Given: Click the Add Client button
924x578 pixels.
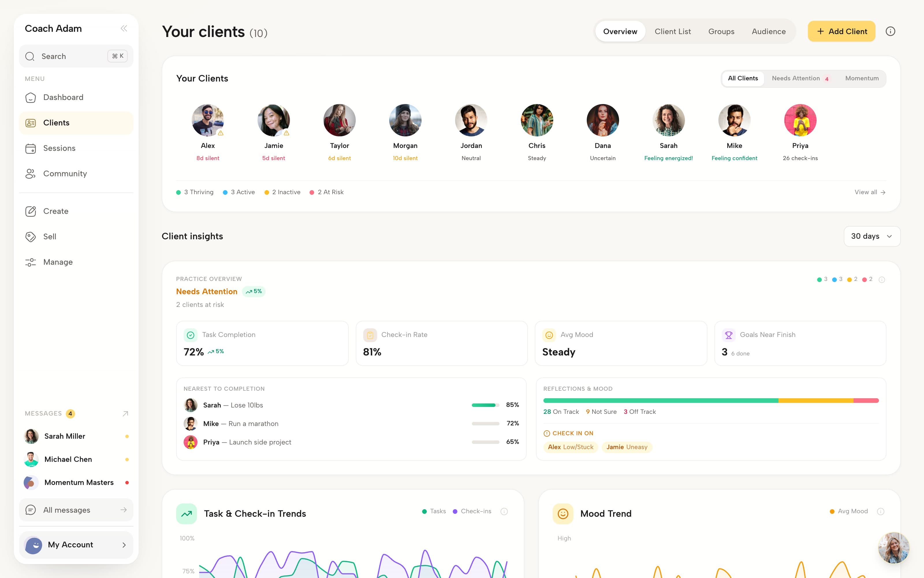Looking at the screenshot, I should pyautogui.click(x=841, y=31).
